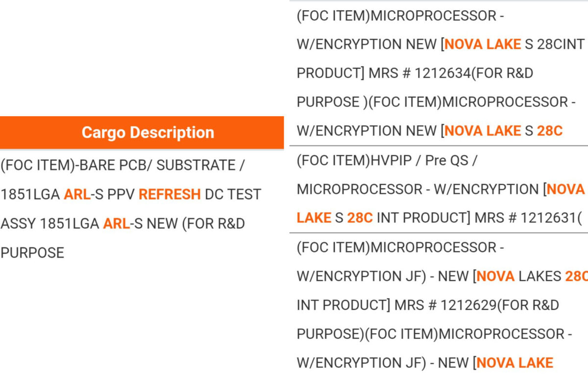Click highlighted 28C before "INT PRODUCT] MRS"

[360, 218]
